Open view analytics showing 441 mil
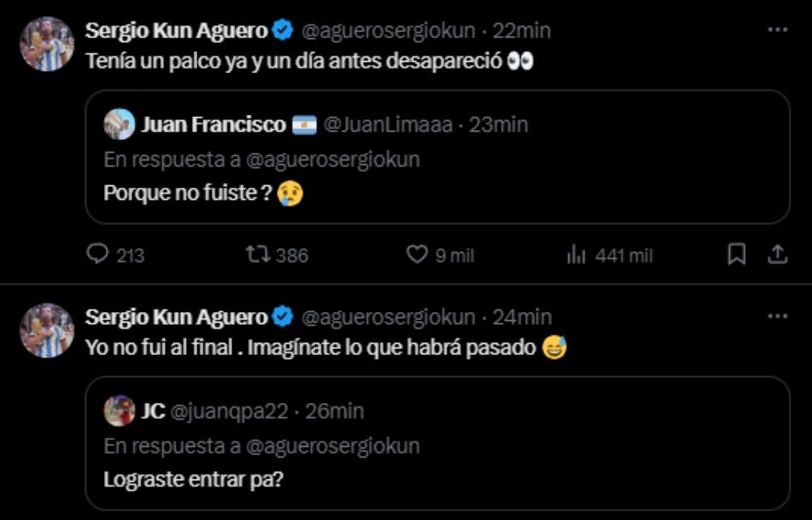The image size is (812, 520). (576, 255)
